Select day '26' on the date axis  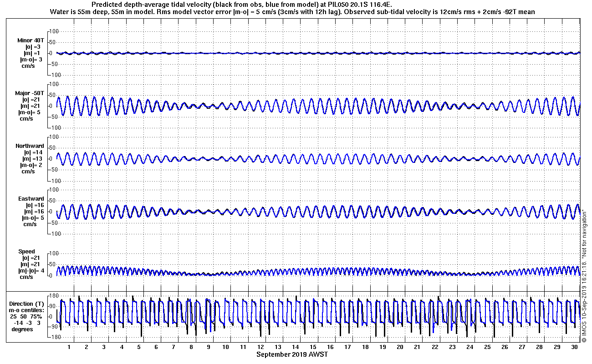[505, 347]
